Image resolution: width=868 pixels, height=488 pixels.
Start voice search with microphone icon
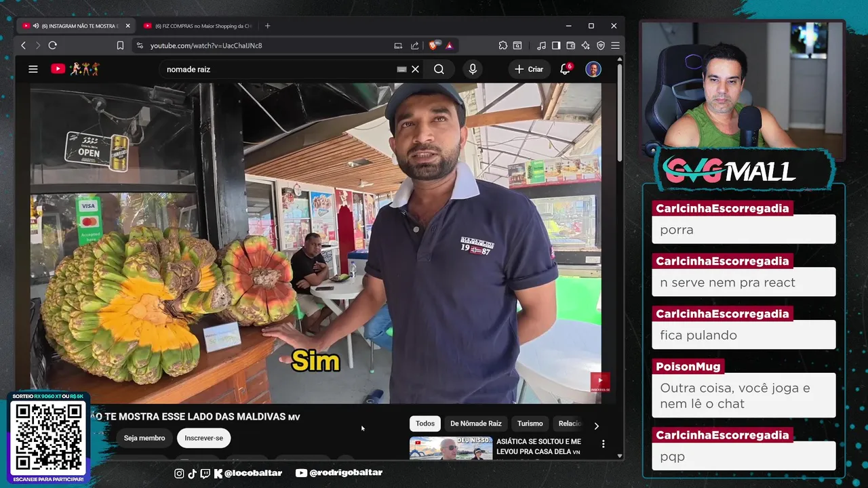pos(473,69)
